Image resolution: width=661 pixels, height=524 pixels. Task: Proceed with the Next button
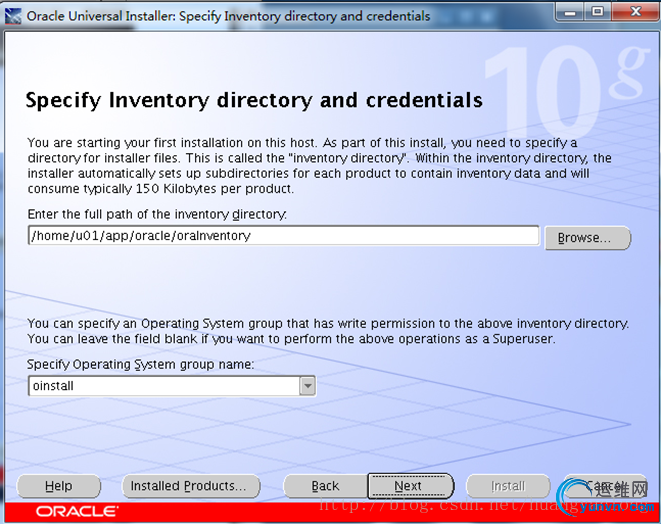(x=411, y=486)
